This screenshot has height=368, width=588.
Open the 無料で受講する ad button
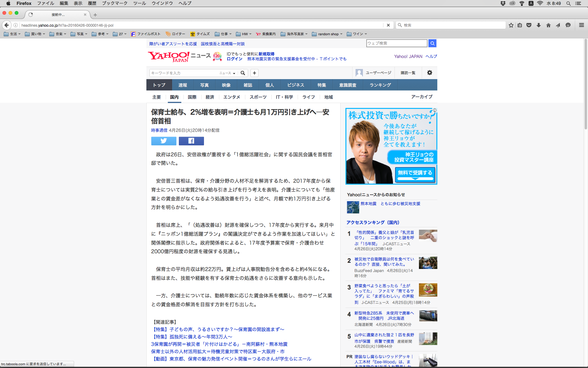pos(415,174)
